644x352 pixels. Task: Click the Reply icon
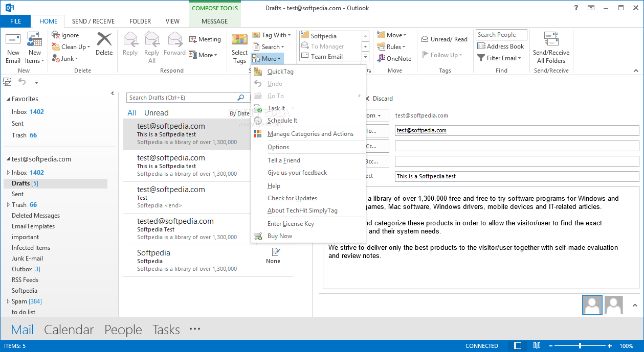(130, 40)
